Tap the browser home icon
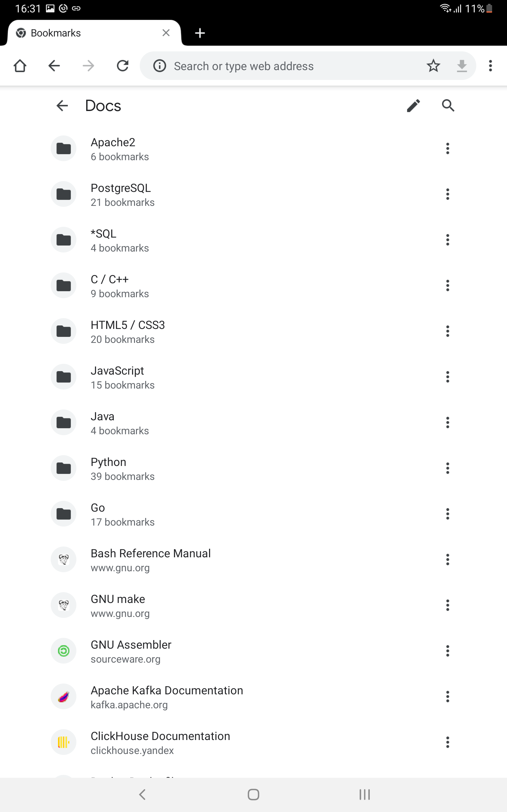The height and width of the screenshot is (812, 507). pyautogui.click(x=20, y=66)
